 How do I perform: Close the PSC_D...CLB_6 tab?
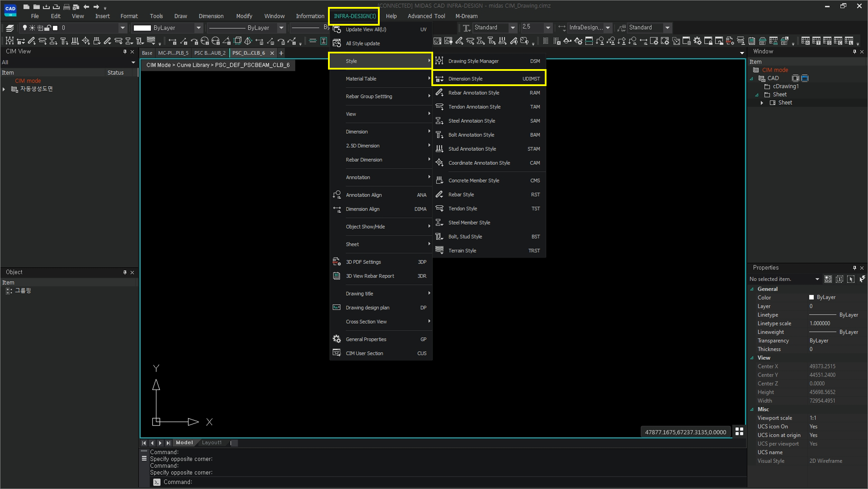click(272, 53)
